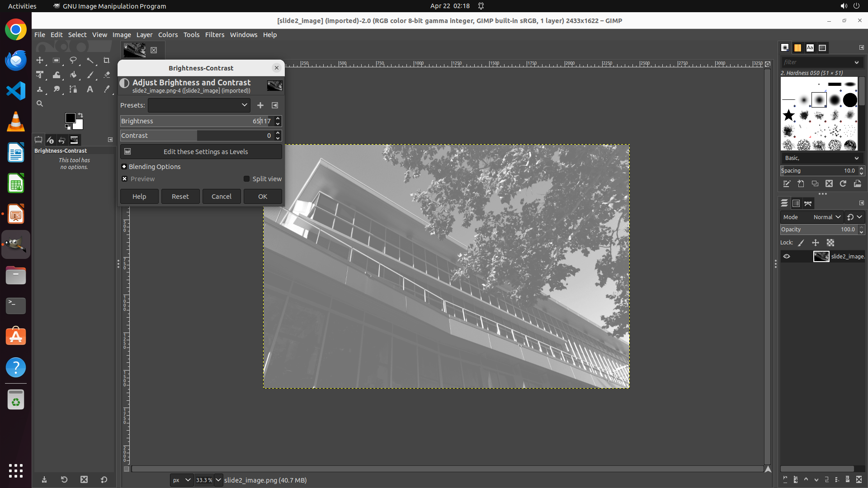Click the Contrast slider

coord(194,136)
